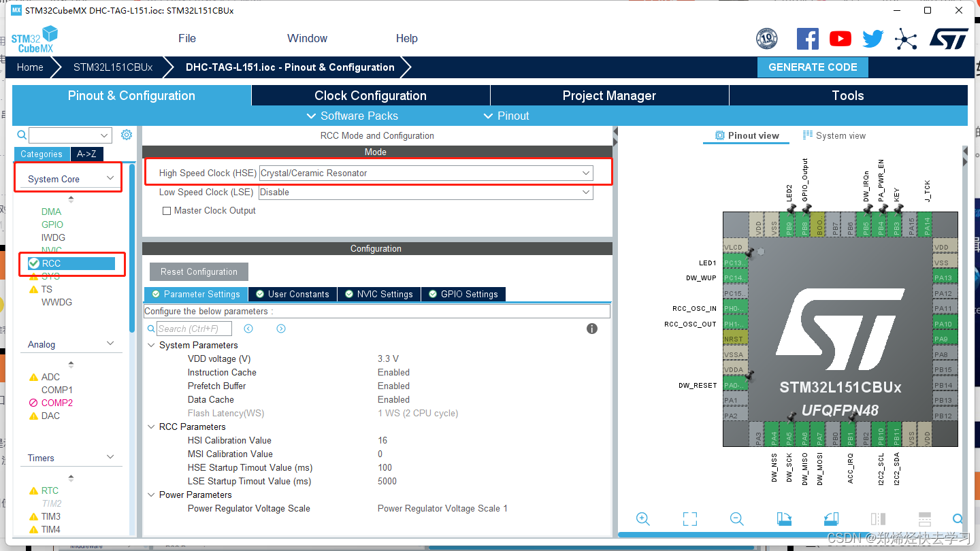Zoom in on the pinout chip view
This screenshot has width=980, height=551.
[642, 518]
